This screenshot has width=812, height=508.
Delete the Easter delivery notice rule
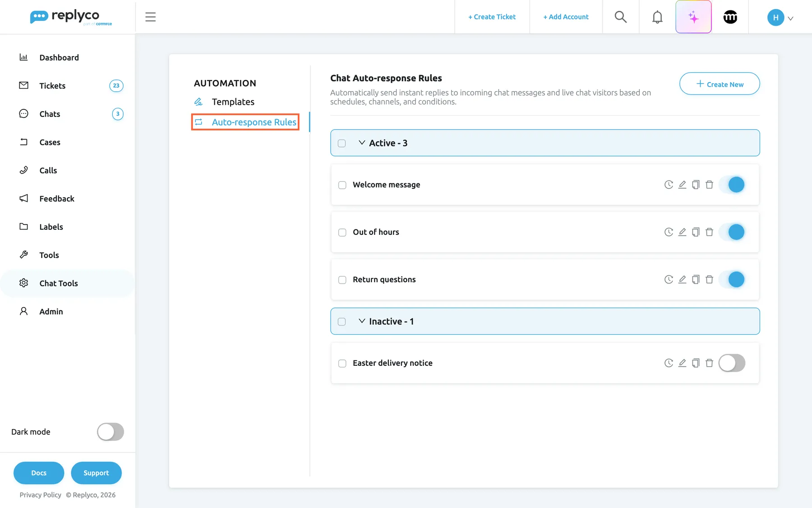tap(709, 363)
